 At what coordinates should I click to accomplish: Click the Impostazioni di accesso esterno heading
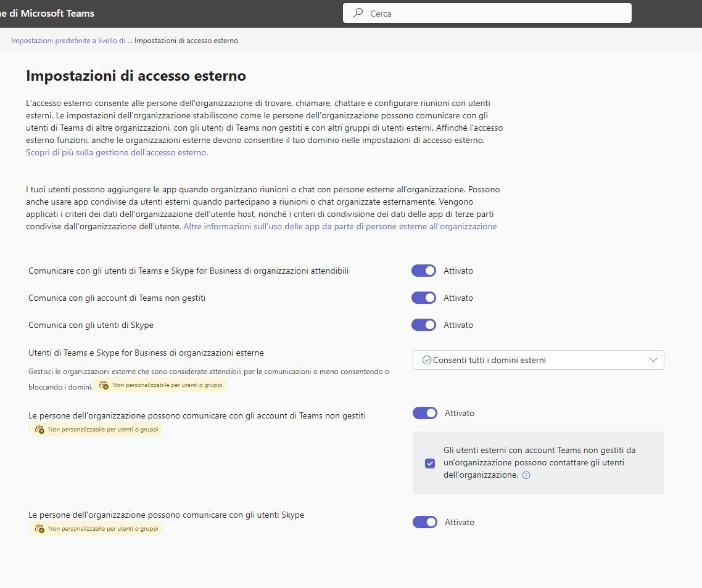tap(136, 76)
